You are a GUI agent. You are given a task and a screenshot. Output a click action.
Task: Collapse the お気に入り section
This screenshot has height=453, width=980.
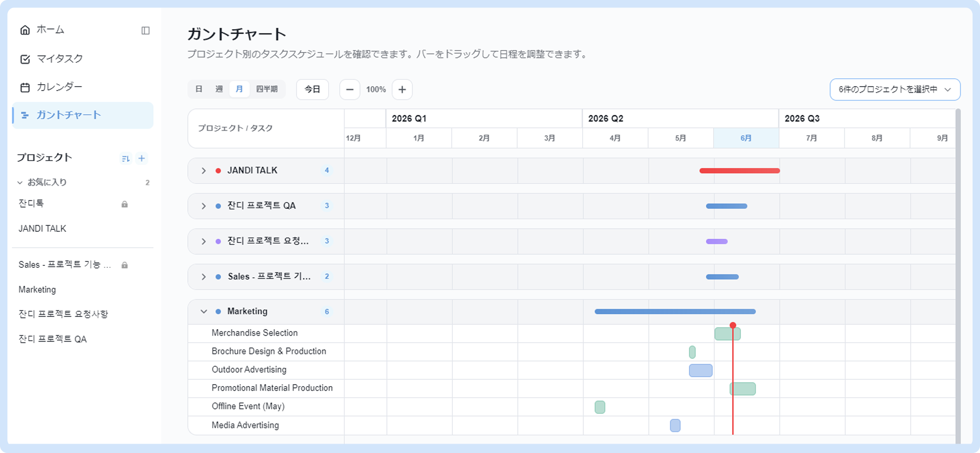pyautogui.click(x=20, y=183)
